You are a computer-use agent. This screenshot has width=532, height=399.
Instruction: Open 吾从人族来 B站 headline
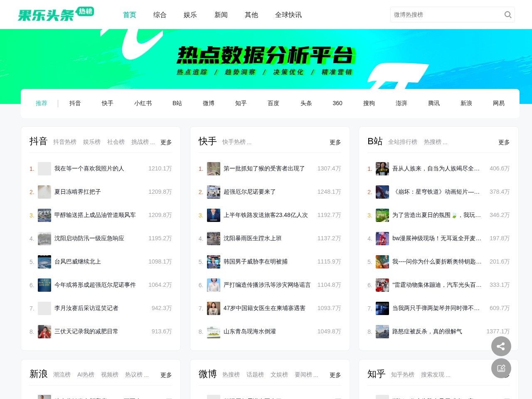(436, 168)
